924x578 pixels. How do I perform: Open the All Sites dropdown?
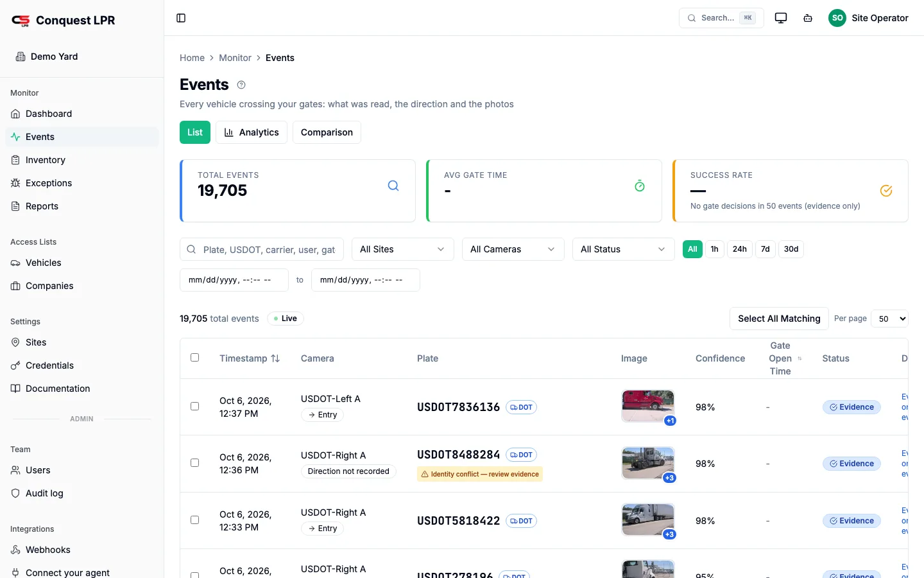click(403, 249)
